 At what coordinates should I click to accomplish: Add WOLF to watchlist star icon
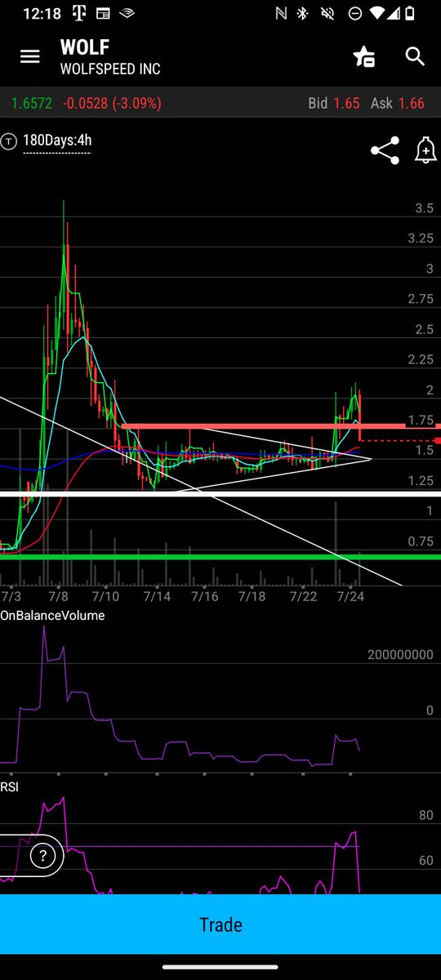pyautogui.click(x=363, y=56)
